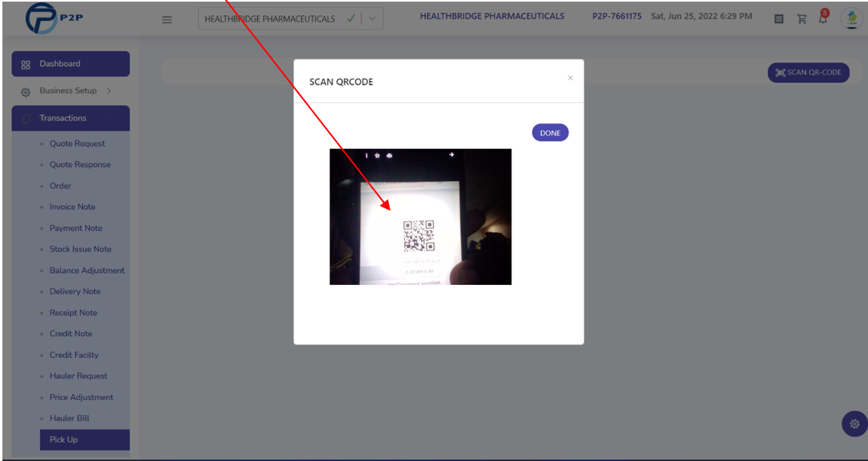
Task: Select Stock Issue Note
Action: pyautogui.click(x=81, y=249)
